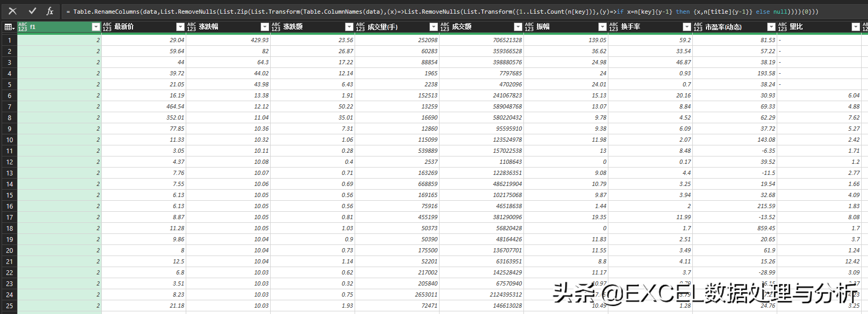Select row number 20
This screenshot has width=868, height=314.
coord(9,250)
